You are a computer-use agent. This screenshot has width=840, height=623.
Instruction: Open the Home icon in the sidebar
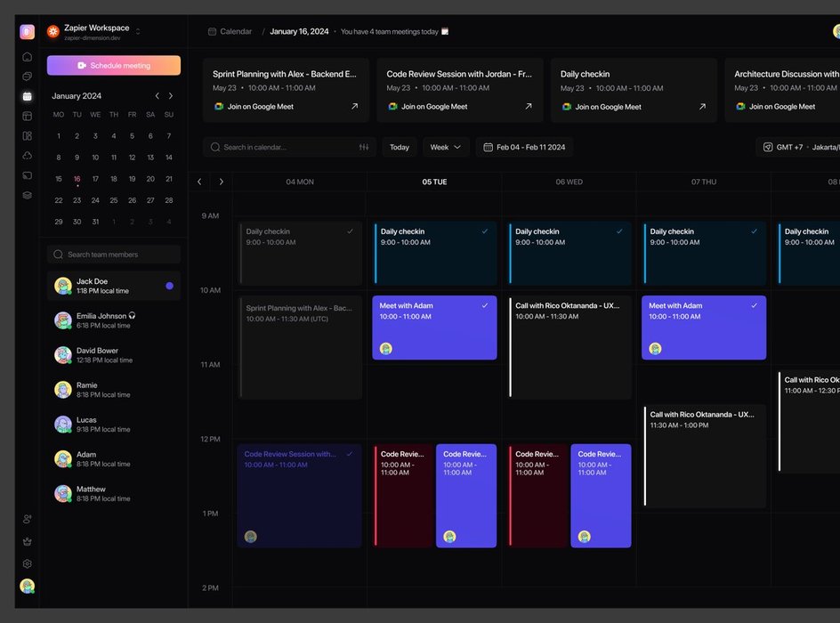28,56
